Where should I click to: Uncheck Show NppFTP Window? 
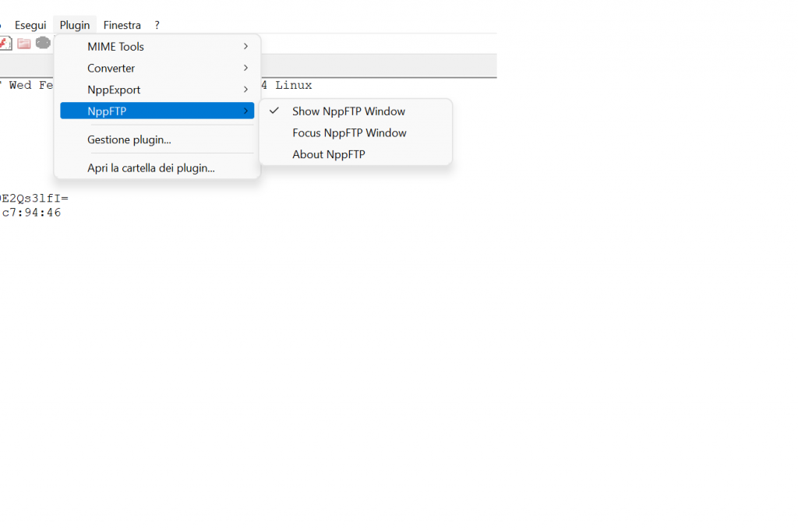click(x=355, y=111)
